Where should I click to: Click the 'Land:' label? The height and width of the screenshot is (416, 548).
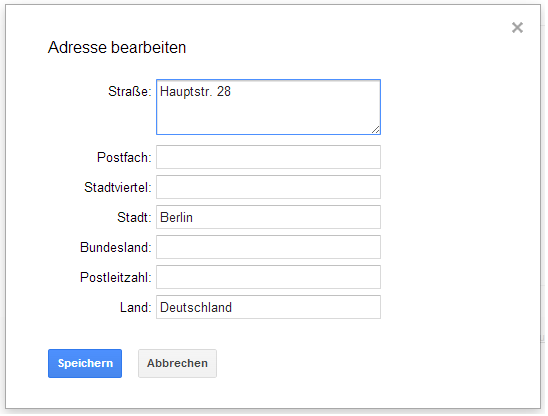136,308
